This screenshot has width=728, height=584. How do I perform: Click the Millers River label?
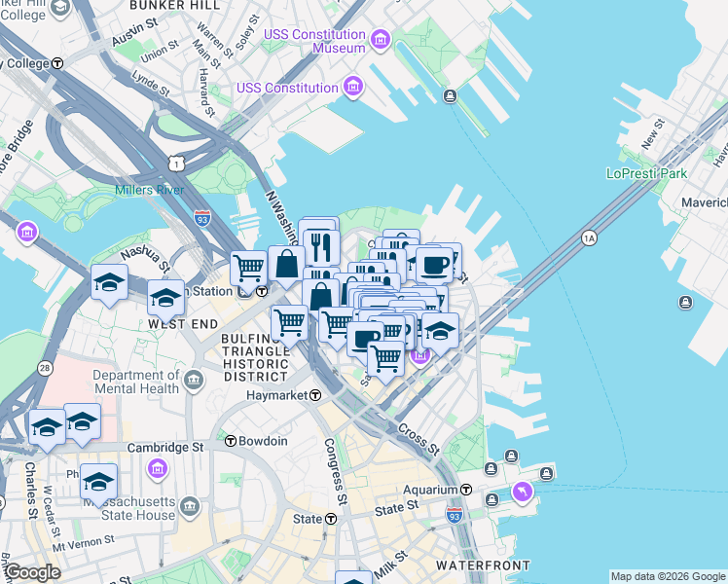150,190
